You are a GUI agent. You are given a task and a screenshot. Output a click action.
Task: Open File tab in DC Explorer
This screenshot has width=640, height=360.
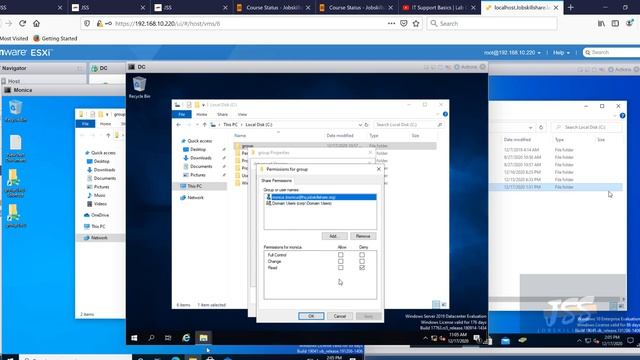coord(182,114)
